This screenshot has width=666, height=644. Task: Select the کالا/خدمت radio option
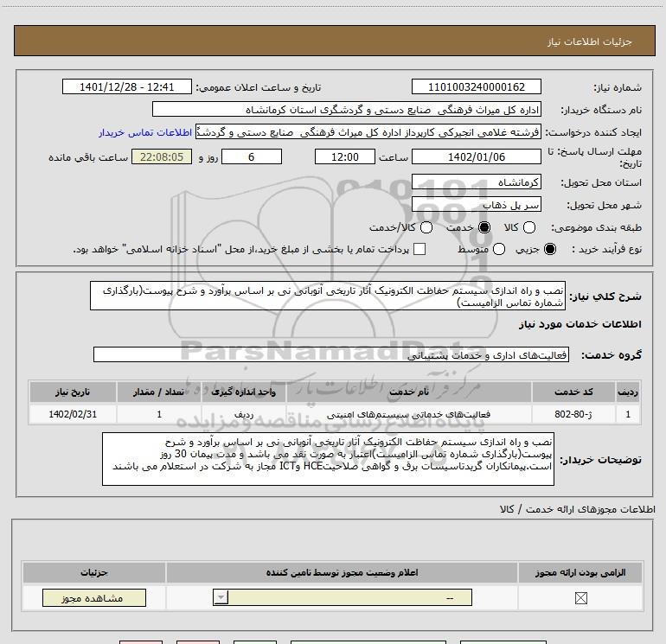[426, 227]
